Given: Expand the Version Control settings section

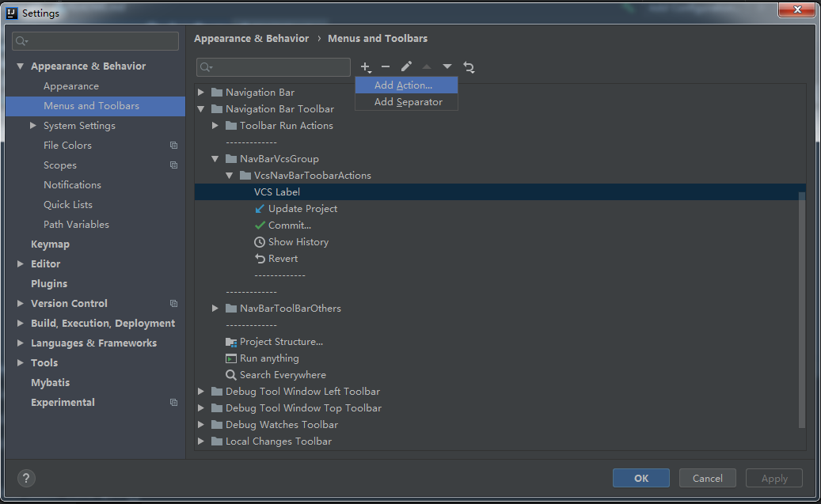Looking at the screenshot, I should (x=21, y=304).
